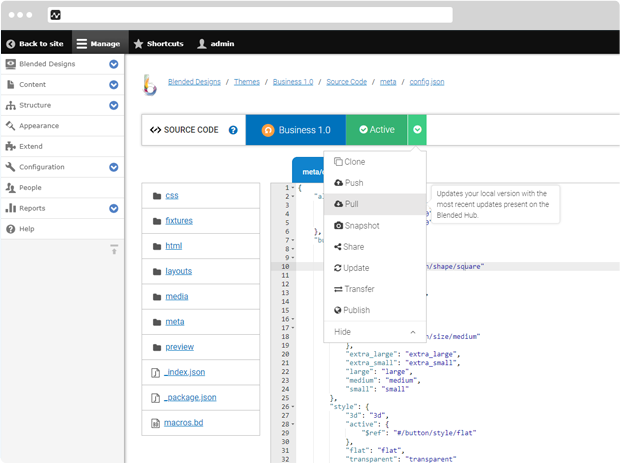620x463 pixels.
Task: Select Clone from the dropdown menu
Action: click(354, 162)
